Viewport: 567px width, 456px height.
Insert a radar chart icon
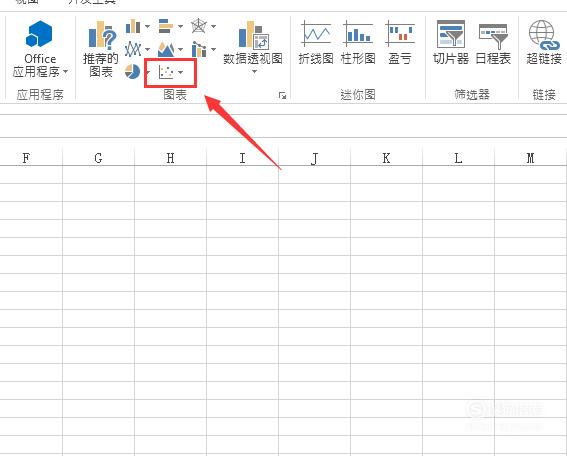[x=199, y=26]
